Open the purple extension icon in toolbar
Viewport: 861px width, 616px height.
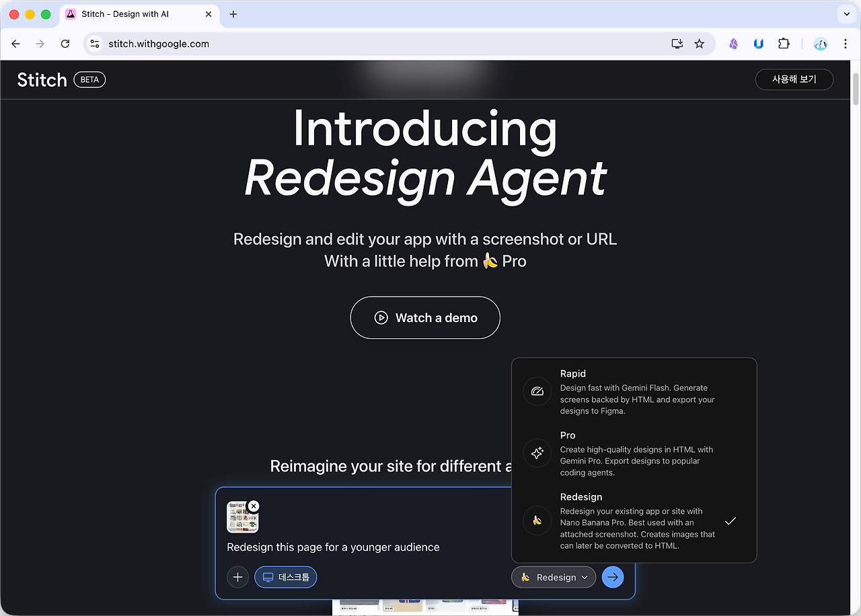734,44
